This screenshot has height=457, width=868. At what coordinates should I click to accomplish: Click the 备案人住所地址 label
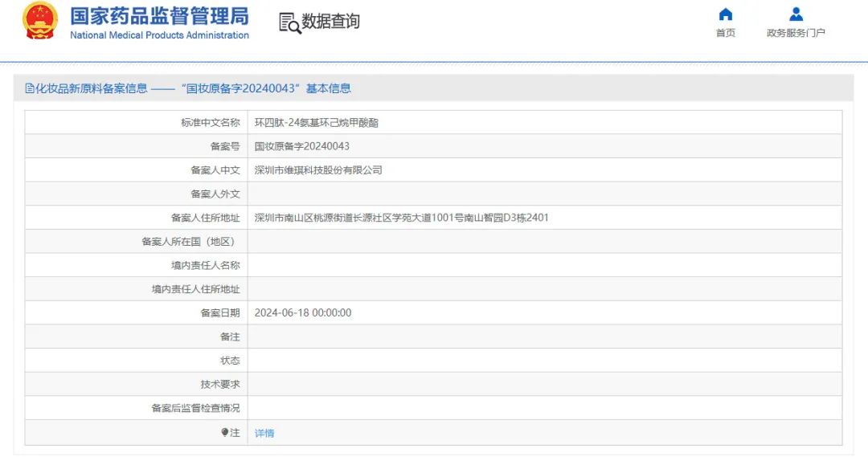206,218
